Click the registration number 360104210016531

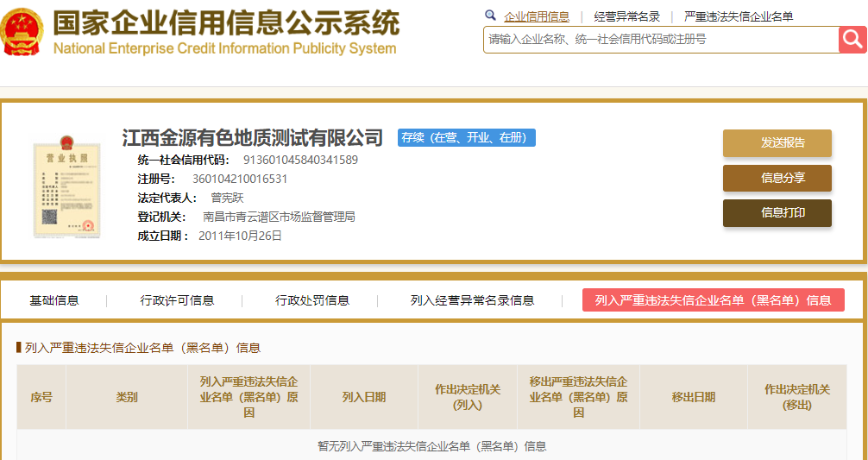coord(240,180)
